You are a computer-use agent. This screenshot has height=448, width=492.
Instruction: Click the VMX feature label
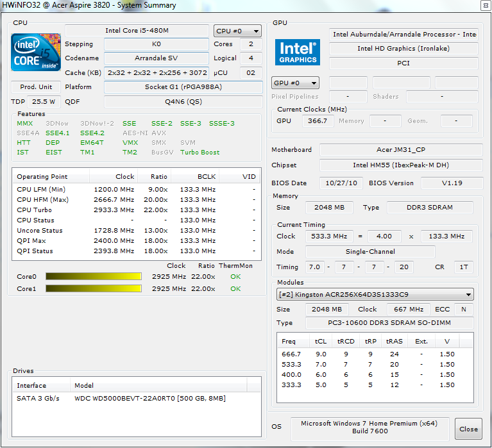coord(130,143)
